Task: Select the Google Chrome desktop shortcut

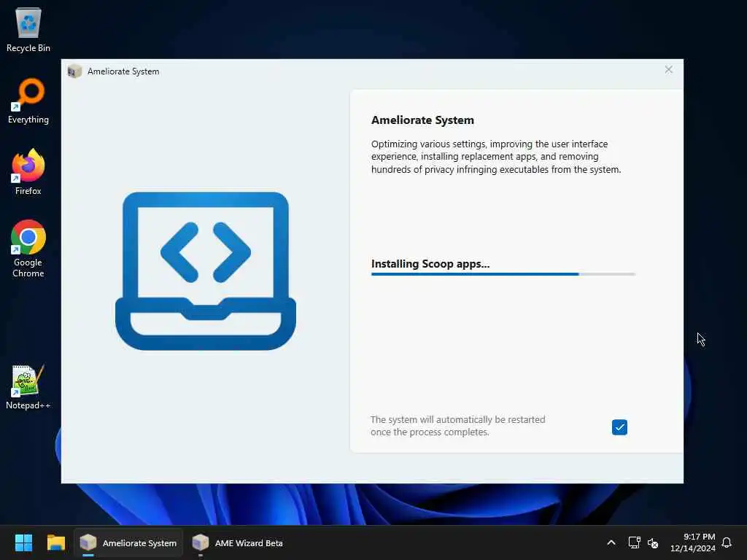Action: point(28,249)
